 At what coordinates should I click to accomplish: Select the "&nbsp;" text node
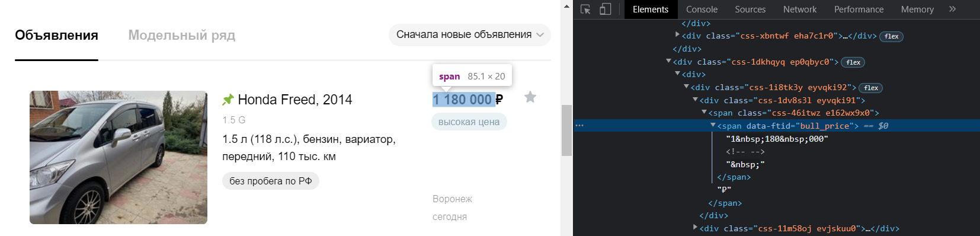point(745,164)
